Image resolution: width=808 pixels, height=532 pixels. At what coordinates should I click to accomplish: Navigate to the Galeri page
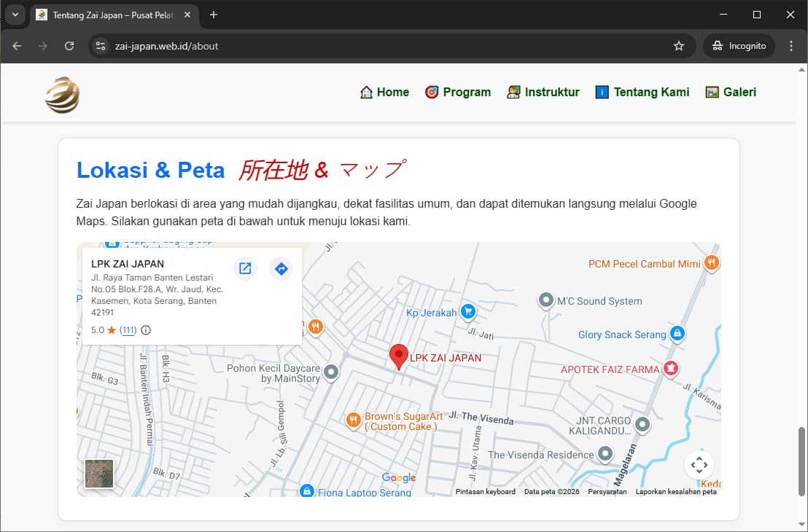[x=731, y=92]
